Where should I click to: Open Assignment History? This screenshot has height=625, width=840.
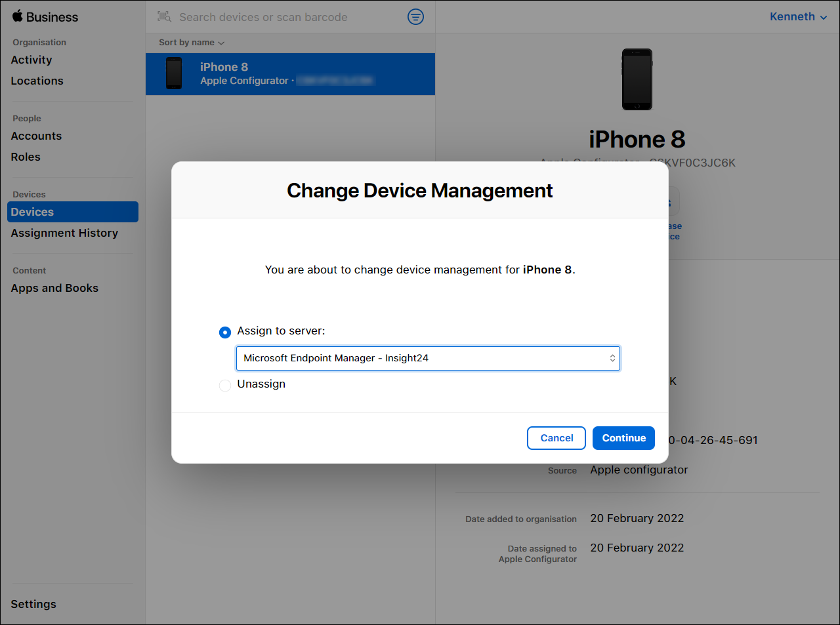(64, 233)
